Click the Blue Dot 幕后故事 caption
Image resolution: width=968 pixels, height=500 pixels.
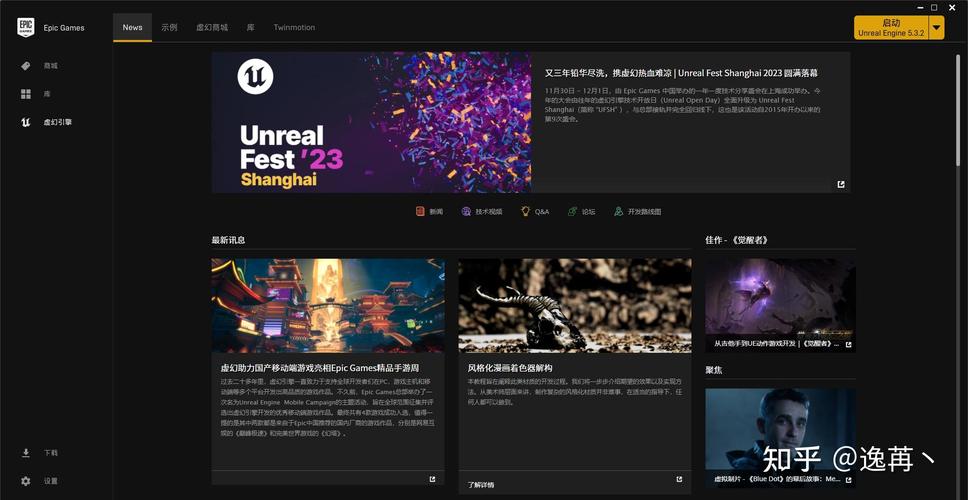(777, 479)
